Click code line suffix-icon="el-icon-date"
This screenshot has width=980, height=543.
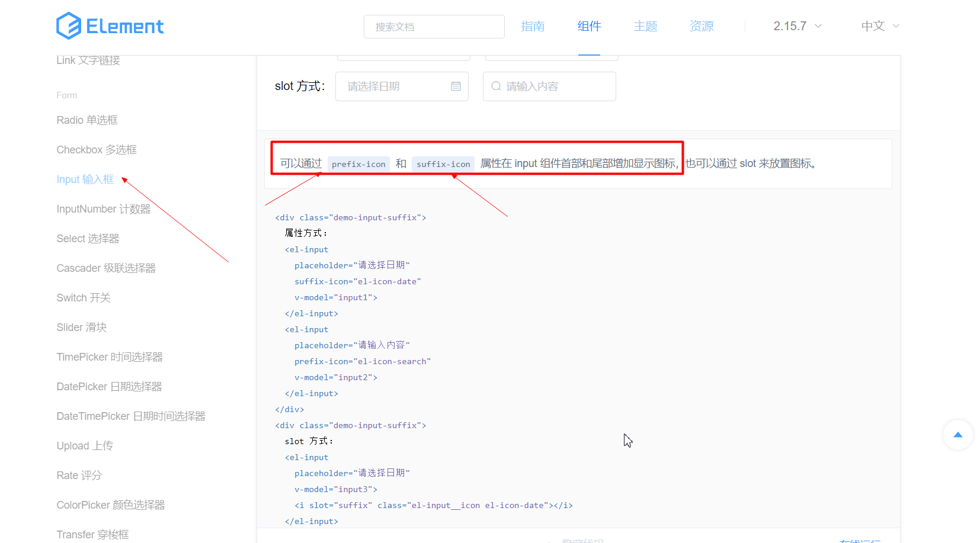pyautogui.click(x=358, y=281)
